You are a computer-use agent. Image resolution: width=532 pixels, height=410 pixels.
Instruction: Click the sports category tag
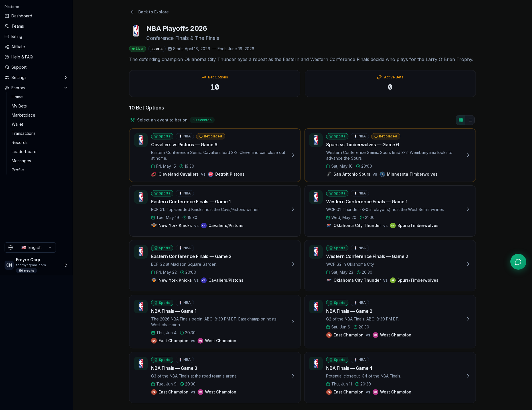(x=157, y=49)
